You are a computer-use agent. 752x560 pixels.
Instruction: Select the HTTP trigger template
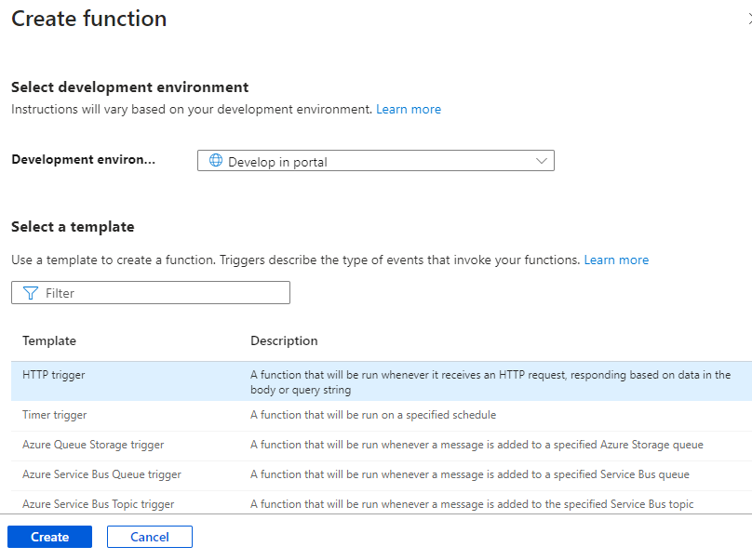coord(54,375)
